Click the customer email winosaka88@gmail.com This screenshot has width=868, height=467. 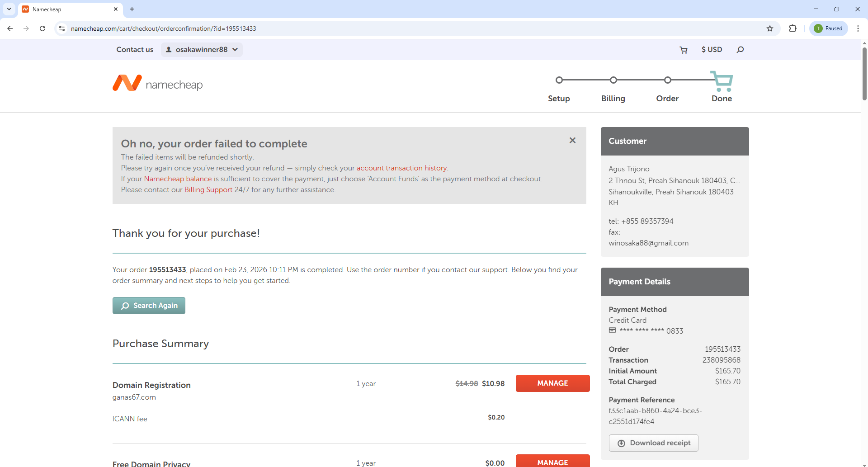[648, 243]
